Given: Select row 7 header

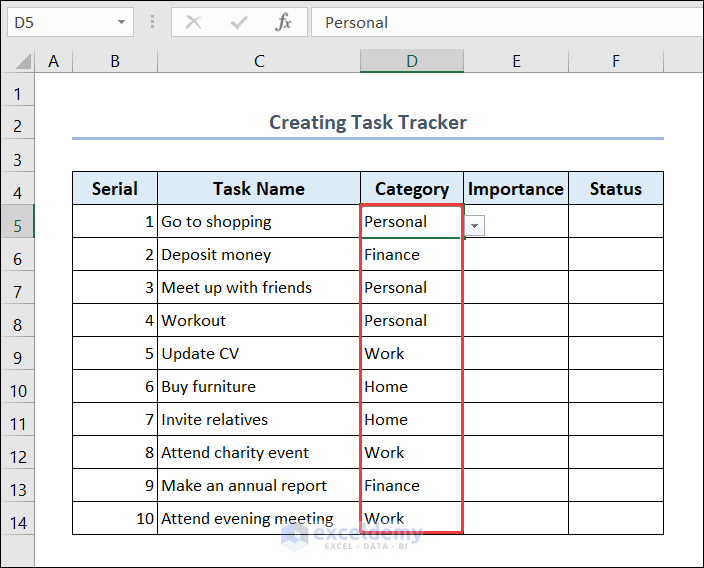Looking at the screenshot, I should click(18, 287).
